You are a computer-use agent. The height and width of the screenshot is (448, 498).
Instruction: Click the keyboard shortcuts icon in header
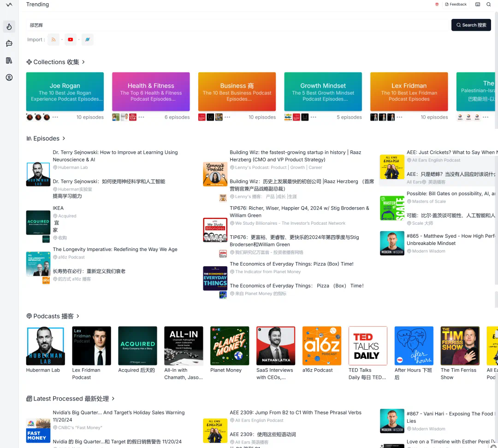click(477, 5)
